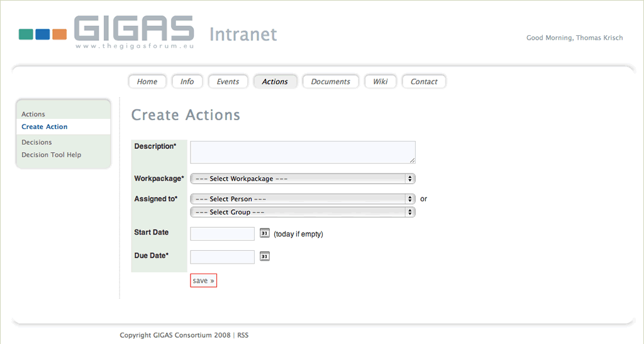Open Decisions in the sidebar

click(x=36, y=142)
